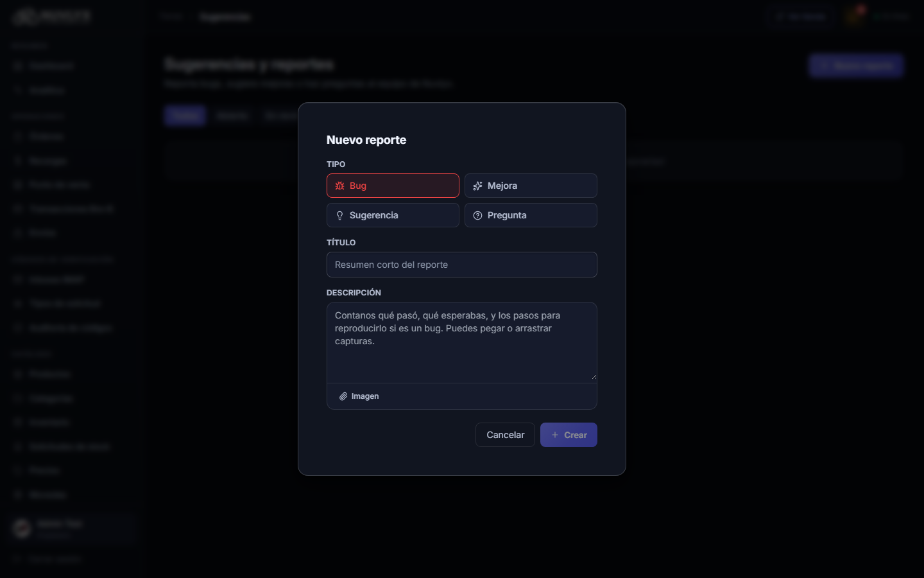924x578 pixels.
Task: Dismiss the dialog with Cancelar
Action: coord(505,435)
